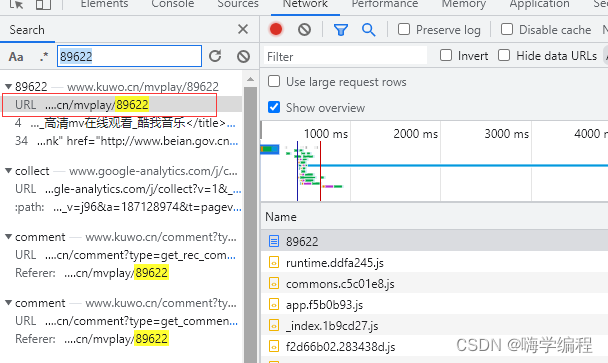Select Referer row under second comment group
This screenshot has width=608, height=363.
click(x=122, y=339)
